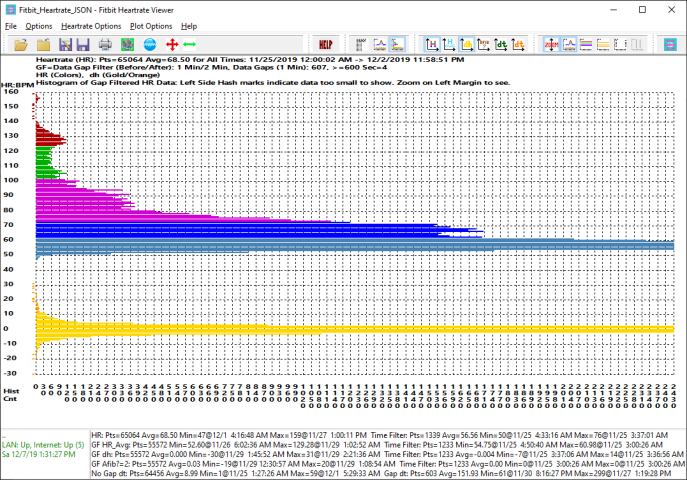This screenshot has height=480, width=687.
Task: Click the 'Hist Cnt' axis label
Action: point(11,395)
